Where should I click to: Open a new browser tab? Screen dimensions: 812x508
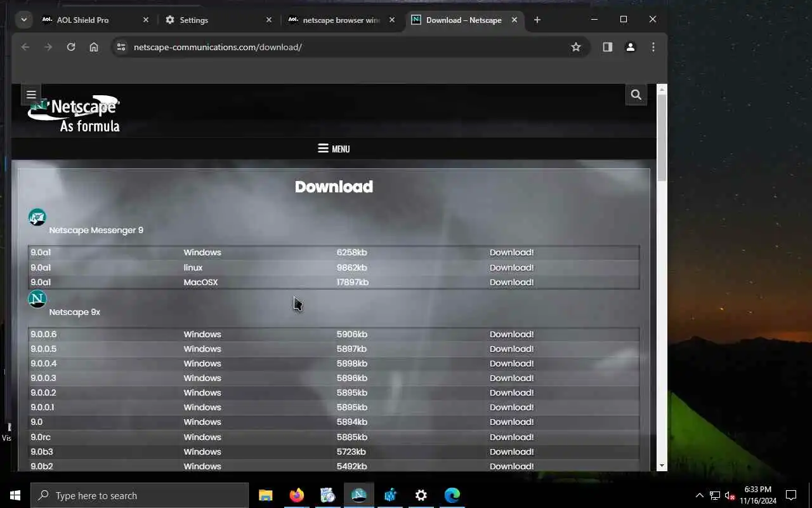(537, 20)
